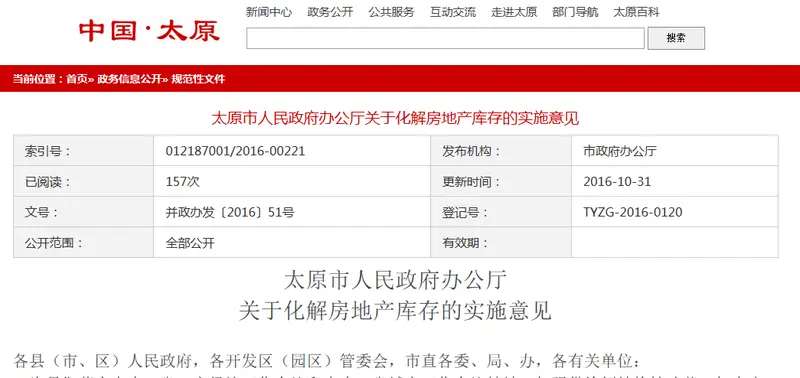This screenshot has width=800, height=378.
Task: Visit the 走进太原 page
Action: 514,12
